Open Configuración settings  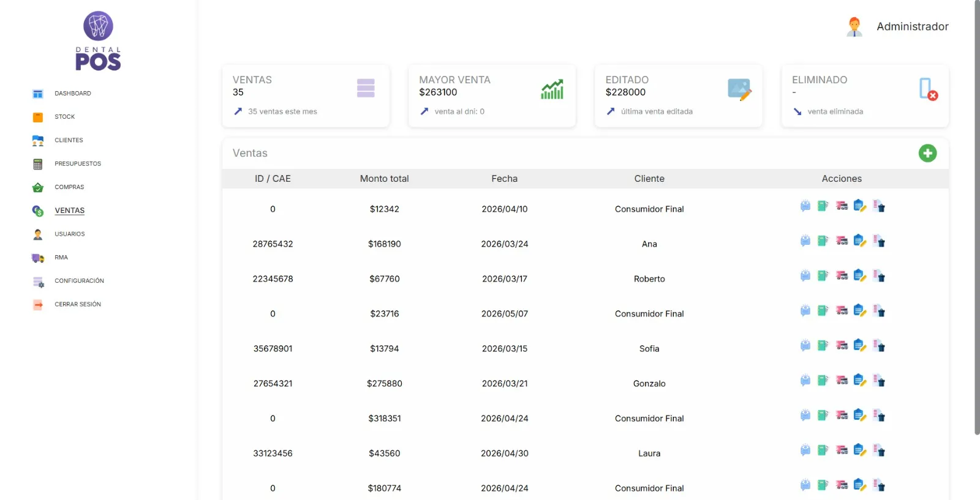80,281
